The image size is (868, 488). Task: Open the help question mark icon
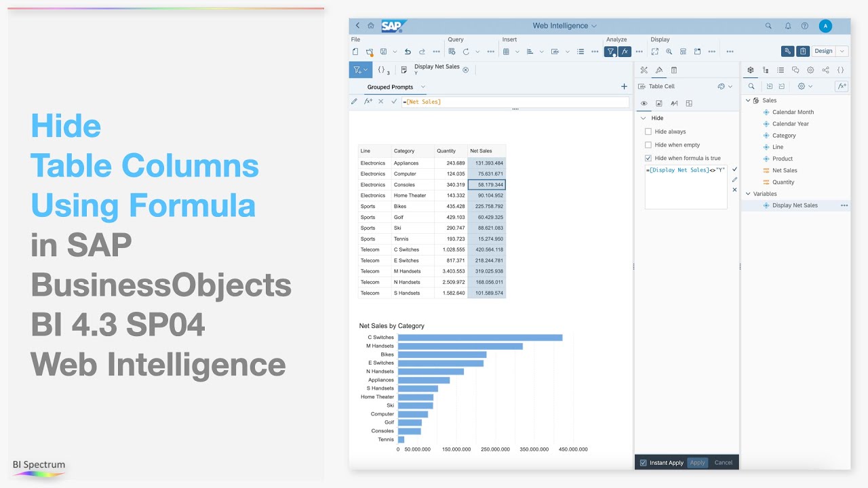click(805, 26)
